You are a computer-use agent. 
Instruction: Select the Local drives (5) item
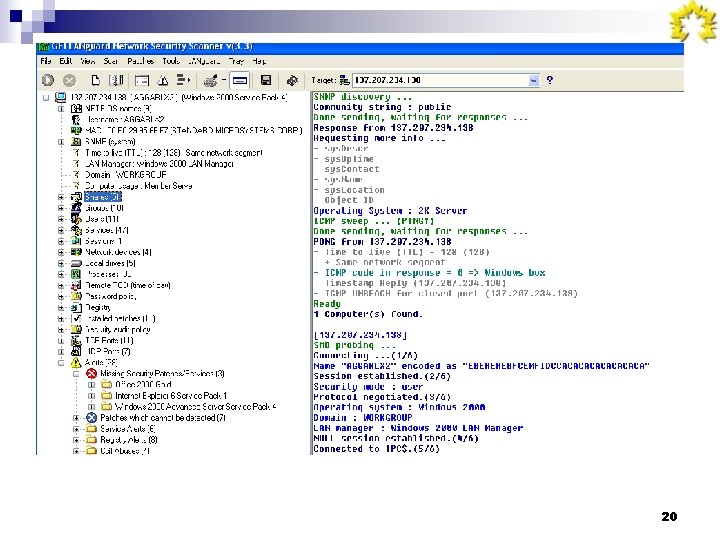click(x=110, y=263)
